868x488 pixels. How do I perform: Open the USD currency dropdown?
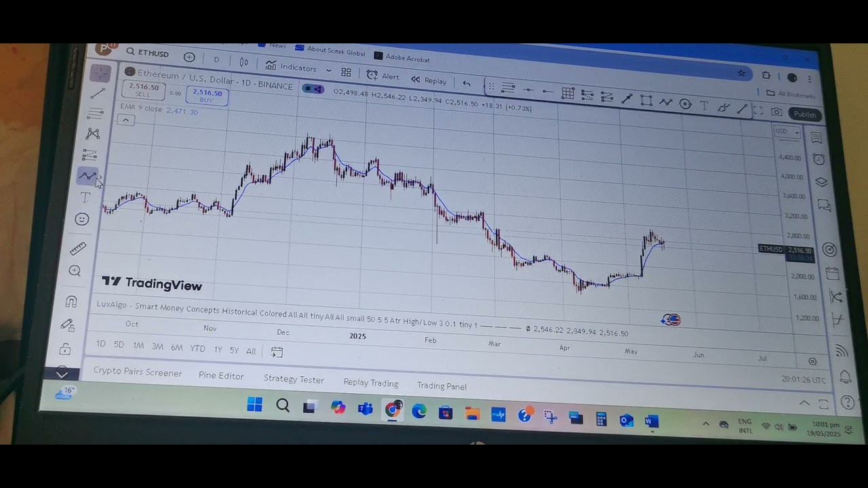[787, 131]
